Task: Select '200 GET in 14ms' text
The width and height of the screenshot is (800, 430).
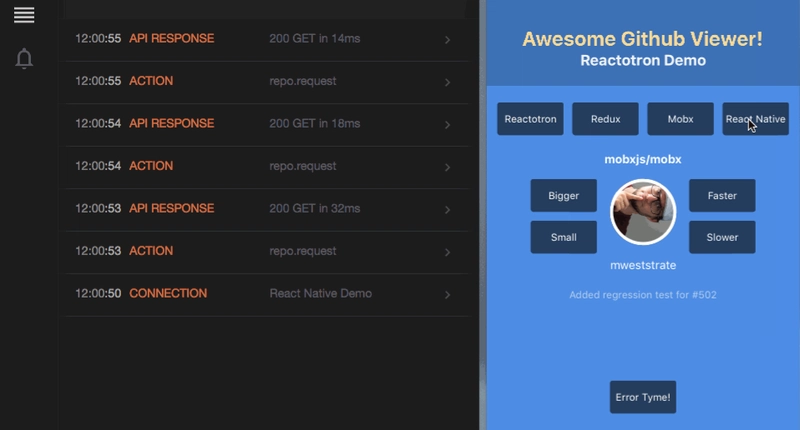Action: pos(314,38)
